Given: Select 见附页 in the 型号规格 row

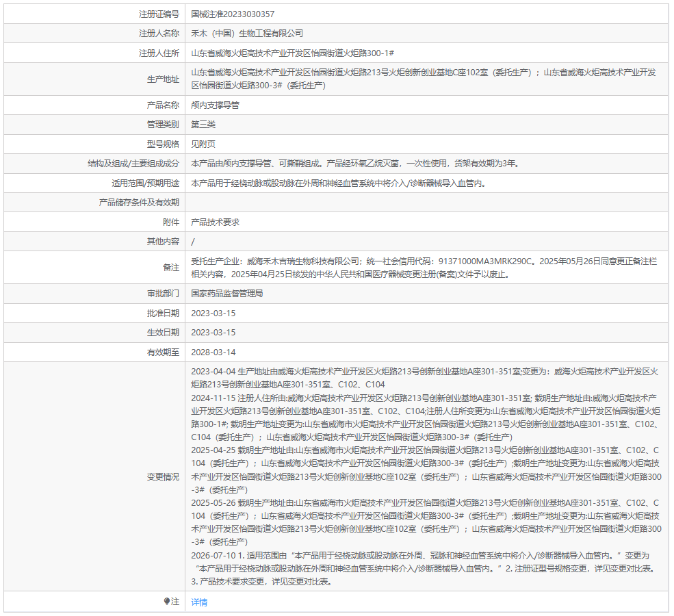Looking at the screenshot, I should (x=203, y=144).
